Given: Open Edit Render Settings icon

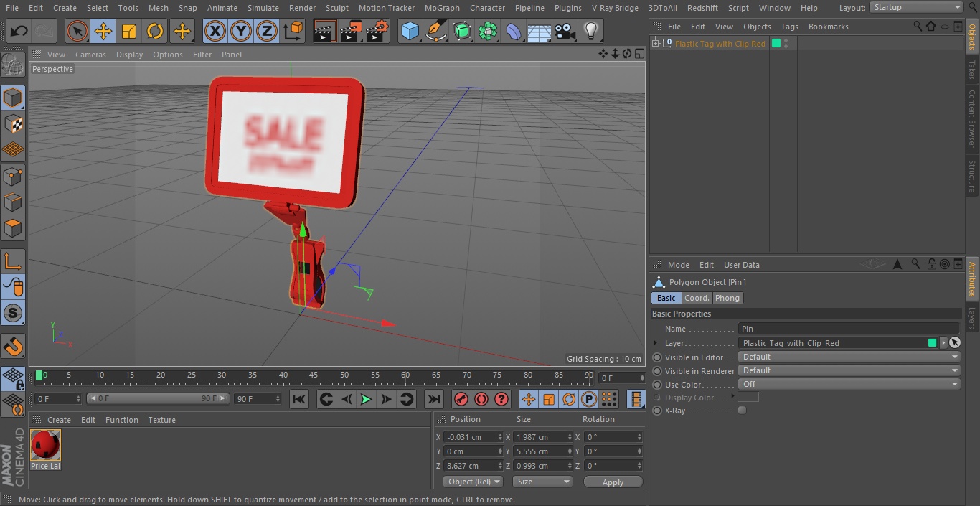Looking at the screenshot, I should 377,31.
